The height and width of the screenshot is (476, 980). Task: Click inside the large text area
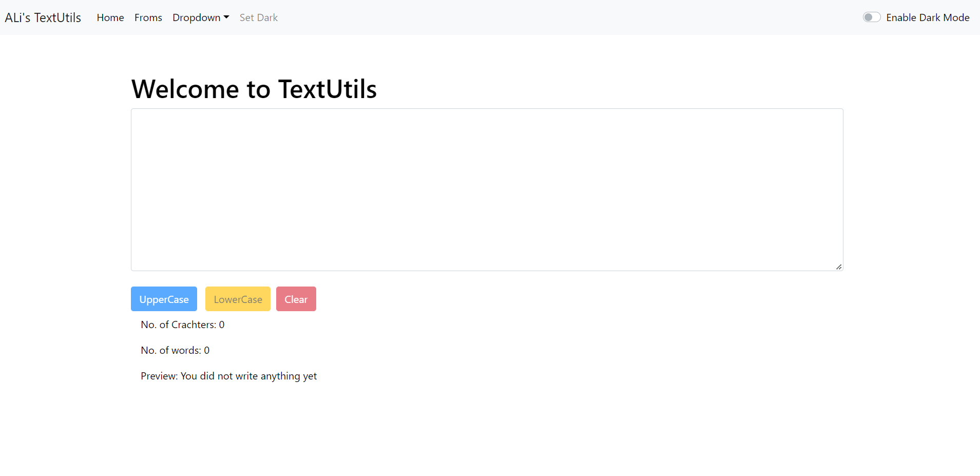487,189
